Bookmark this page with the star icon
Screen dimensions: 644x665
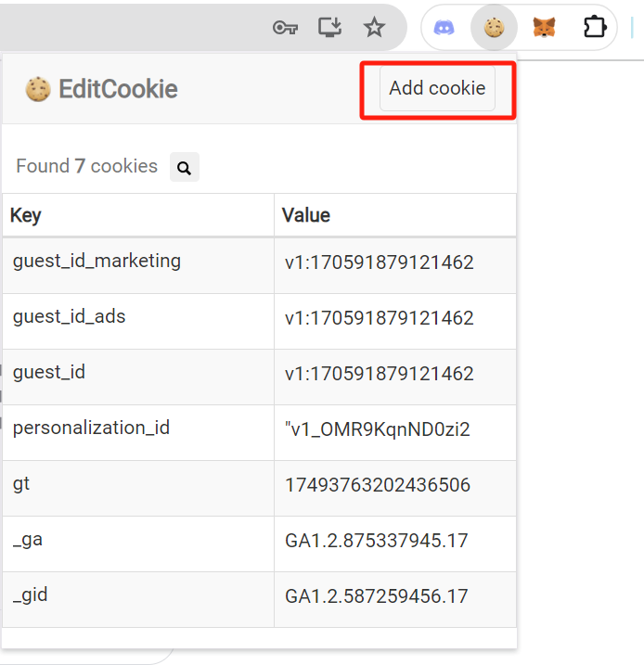tap(374, 28)
